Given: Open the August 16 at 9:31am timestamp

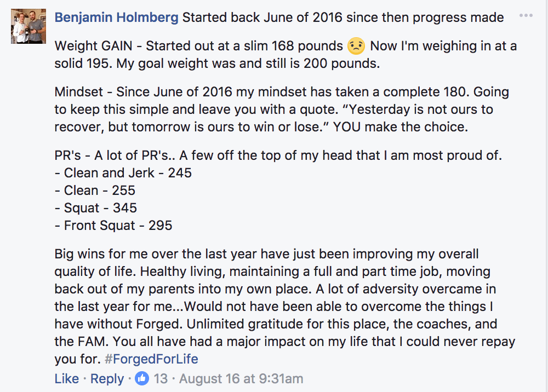Looking at the screenshot, I should pos(241,378).
